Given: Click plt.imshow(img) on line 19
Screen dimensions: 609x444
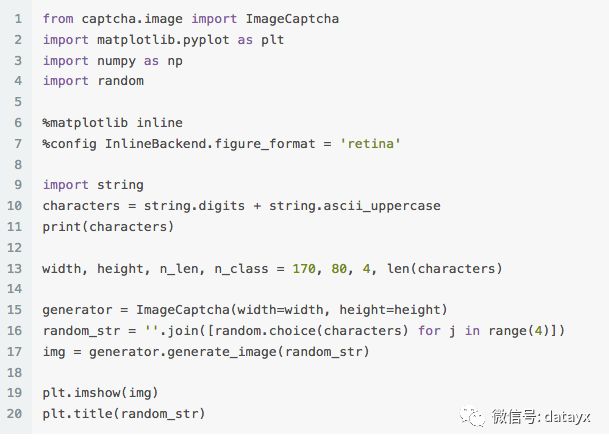Looking at the screenshot, I should coord(101,393).
